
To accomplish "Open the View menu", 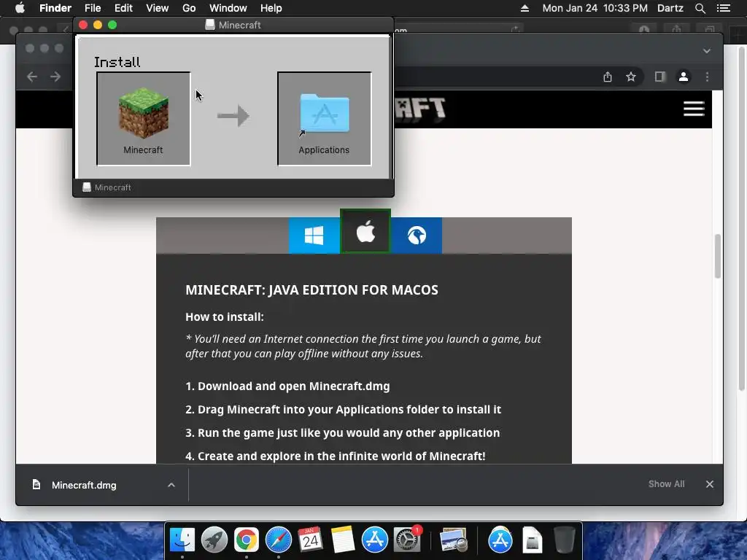I will [x=158, y=8].
